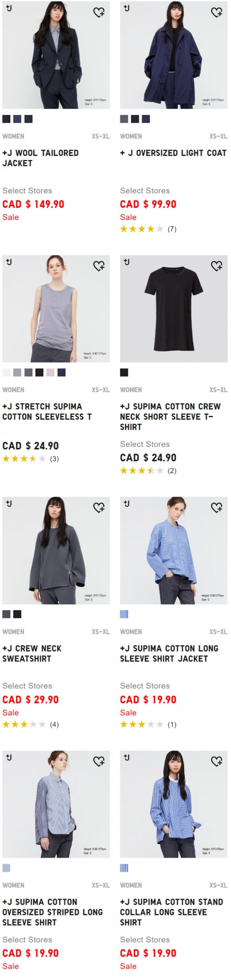Viewport: 231px width, 980px height.
Task: Open + J Oversized Light Coat title
Action: coord(174,153)
